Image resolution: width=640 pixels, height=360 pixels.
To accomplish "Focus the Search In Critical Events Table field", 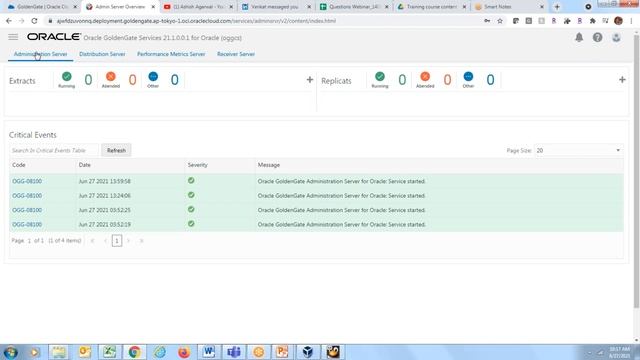I will point(54,151).
